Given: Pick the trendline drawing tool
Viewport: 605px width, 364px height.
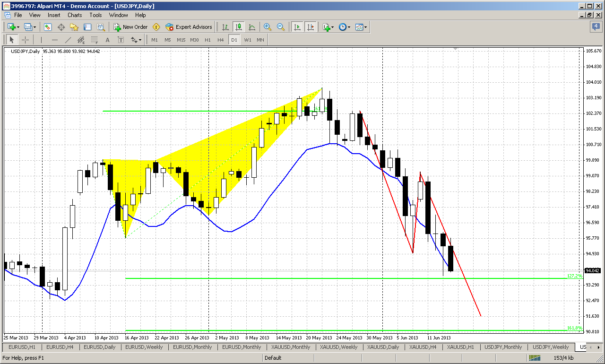Looking at the screenshot, I should (x=68, y=40).
